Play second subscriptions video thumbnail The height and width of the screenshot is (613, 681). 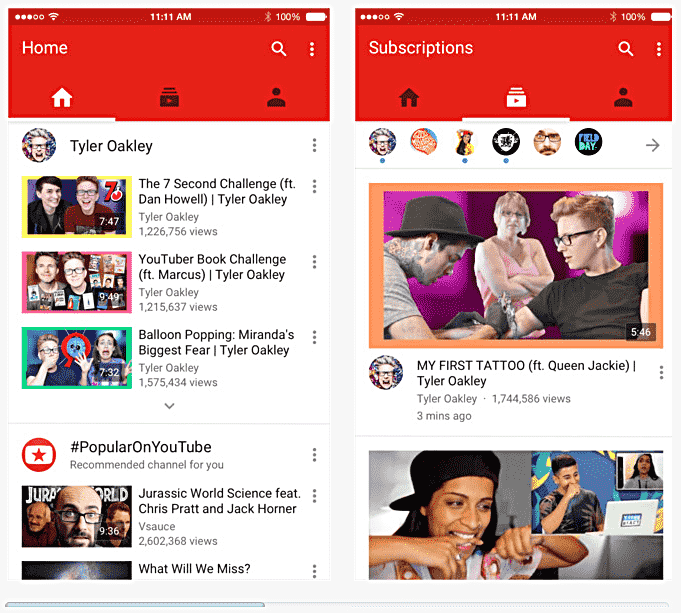tap(516, 515)
